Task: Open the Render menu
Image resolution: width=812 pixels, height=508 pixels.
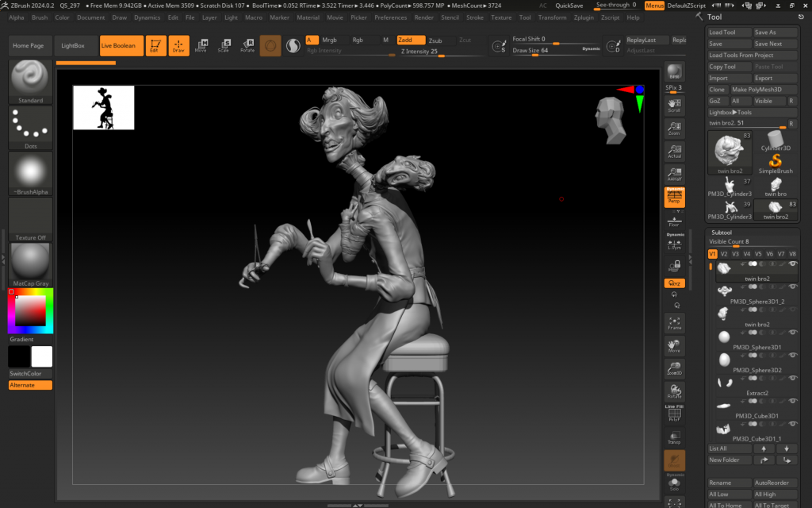Action: (x=423, y=17)
